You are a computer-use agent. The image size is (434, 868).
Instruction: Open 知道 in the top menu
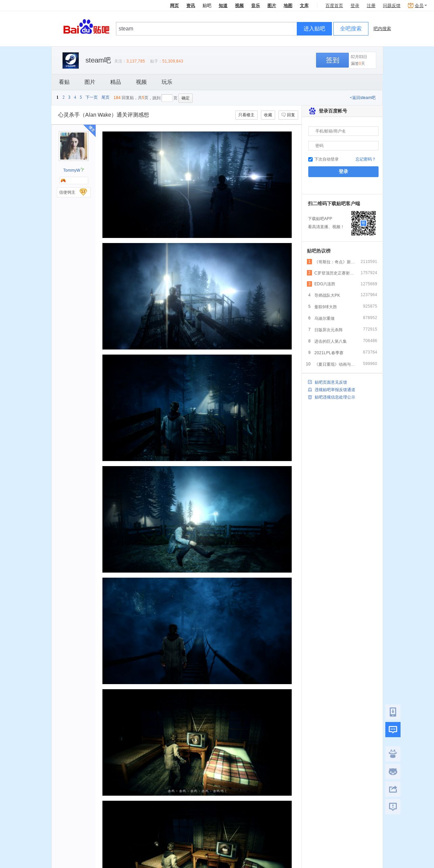pos(223,5)
